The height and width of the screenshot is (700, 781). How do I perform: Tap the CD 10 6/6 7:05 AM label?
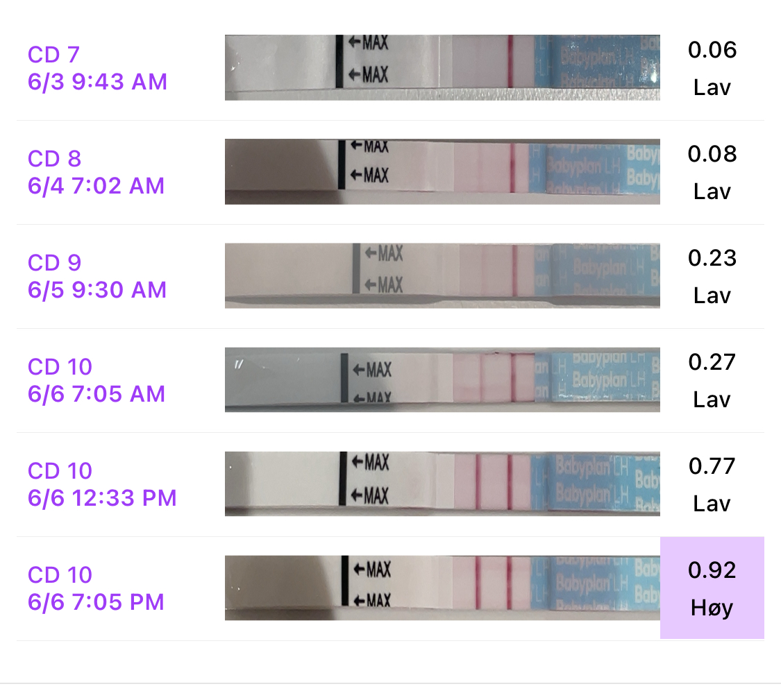(96, 380)
